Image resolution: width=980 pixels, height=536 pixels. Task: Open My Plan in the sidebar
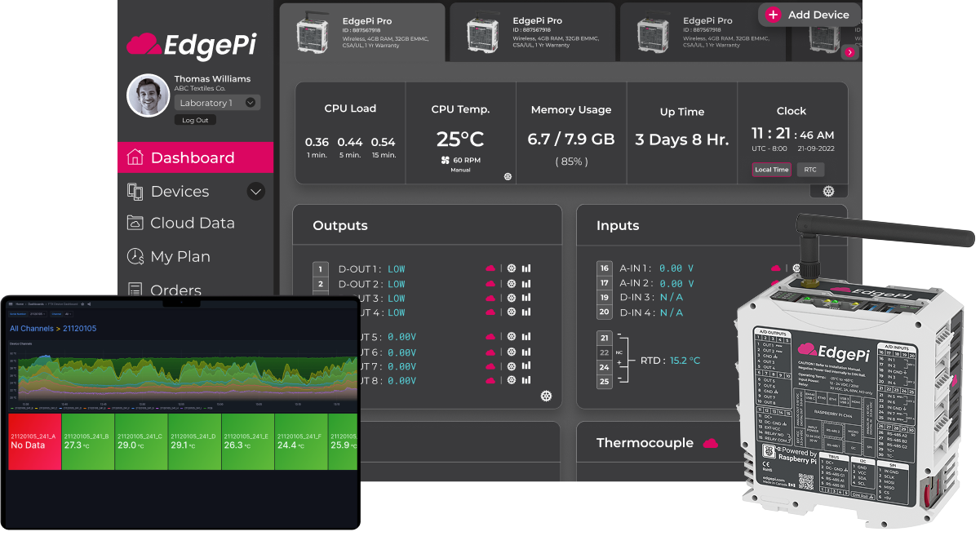180,256
